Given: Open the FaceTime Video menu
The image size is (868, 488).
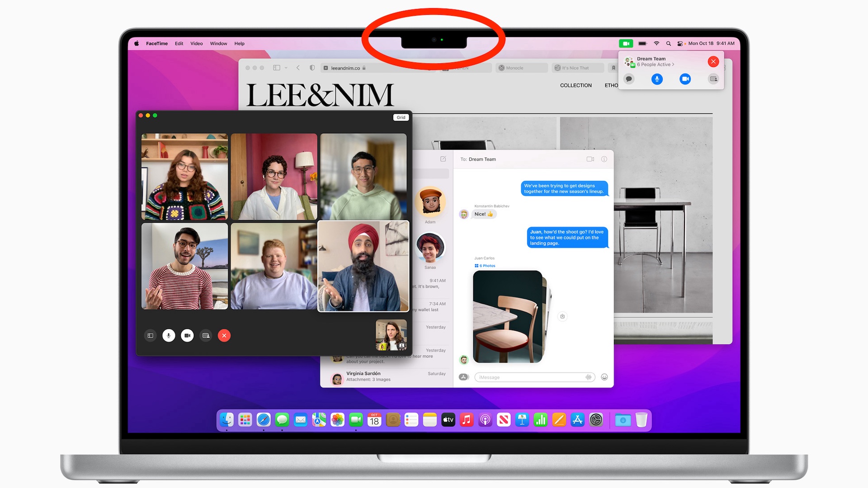Looking at the screenshot, I should [196, 43].
